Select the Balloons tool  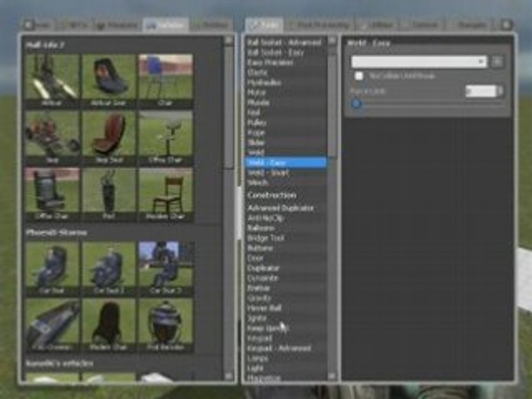(x=286, y=228)
